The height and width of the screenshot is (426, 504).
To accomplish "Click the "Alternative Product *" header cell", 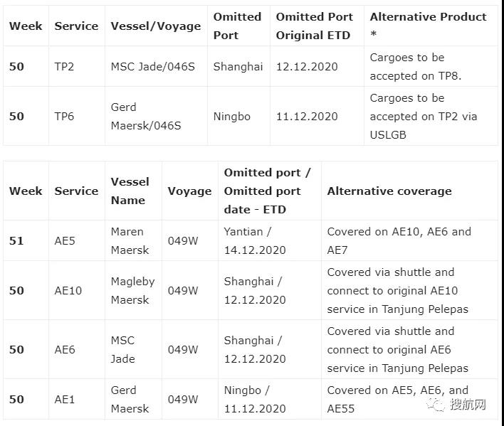I will pyautogui.click(x=428, y=26).
